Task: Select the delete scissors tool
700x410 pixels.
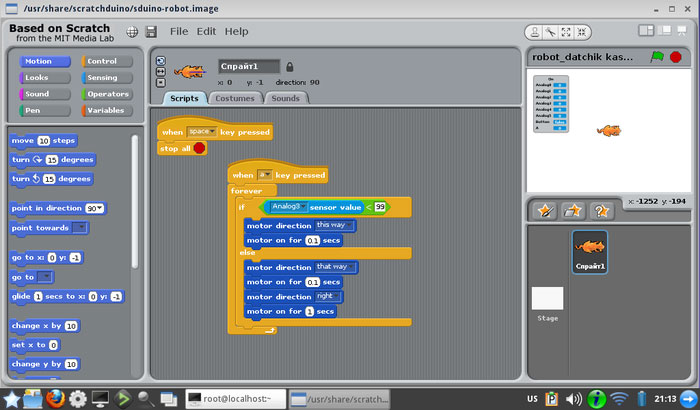Action: click(550, 32)
